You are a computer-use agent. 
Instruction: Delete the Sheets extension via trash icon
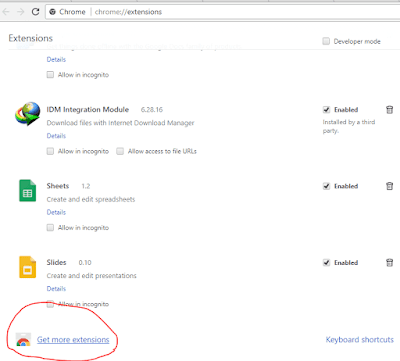click(x=389, y=186)
